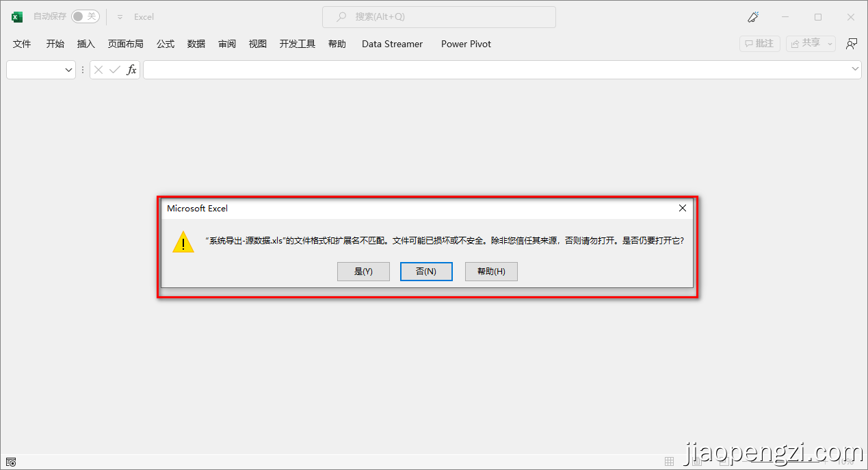Image resolution: width=868 pixels, height=470 pixels.
Task: Expand the formula bar with its chevron
Action: tap(855, 69)
